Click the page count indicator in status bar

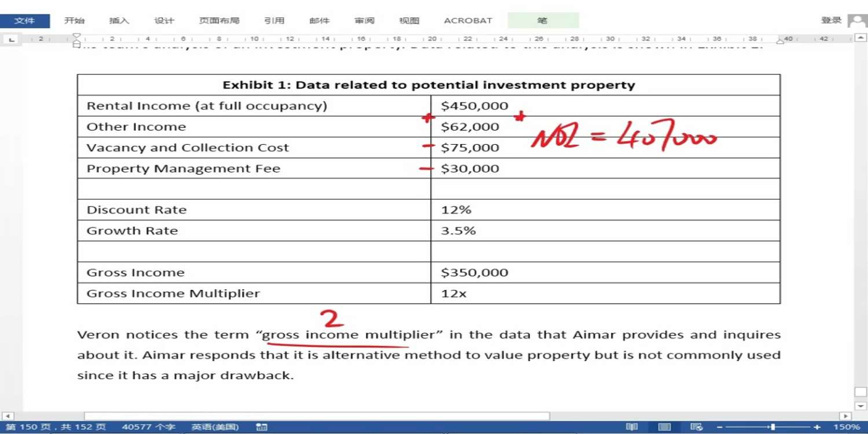click(x=56, y=427)
